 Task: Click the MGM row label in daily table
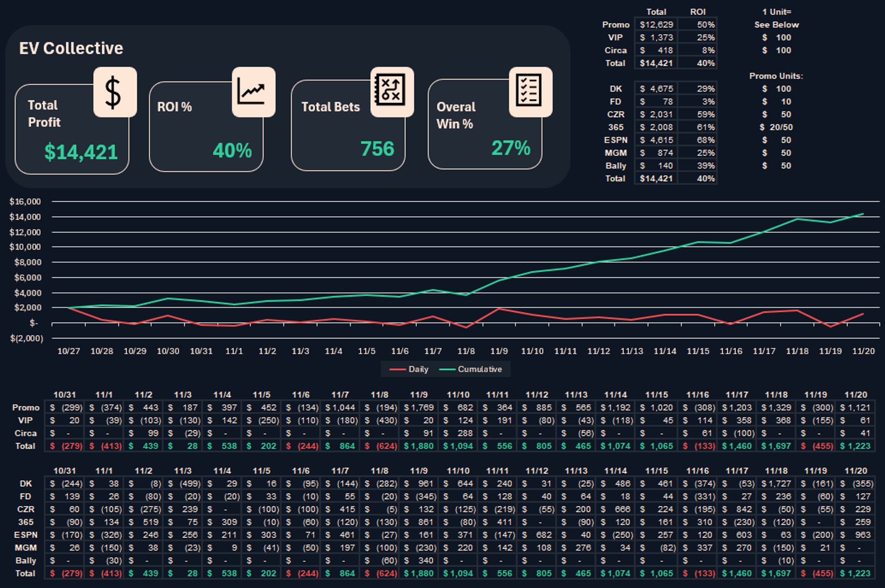25,548
